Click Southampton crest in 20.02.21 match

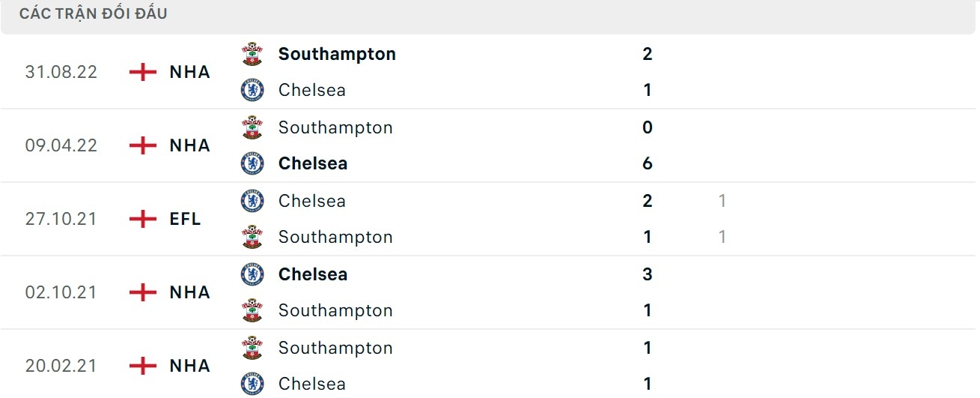click(x=252, y=348)
